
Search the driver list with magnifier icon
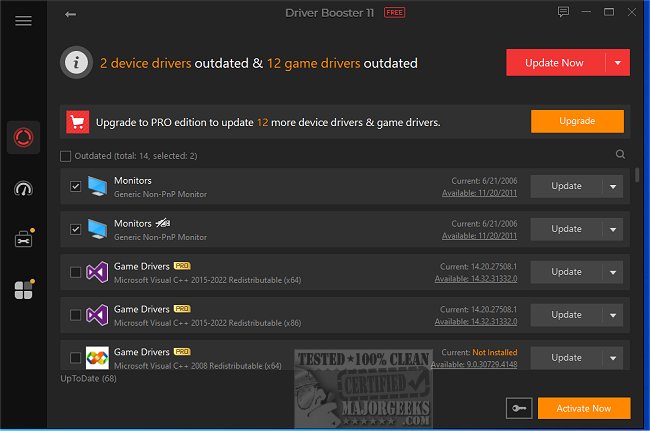620,155
